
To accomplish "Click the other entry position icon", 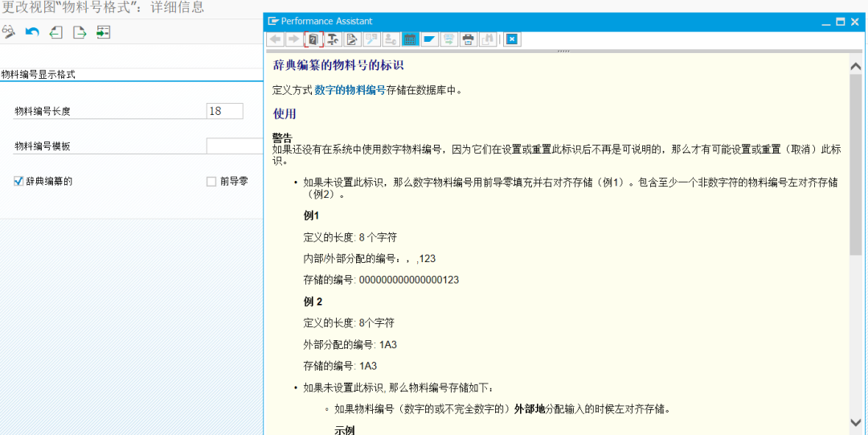I will [x=104, y=32].
